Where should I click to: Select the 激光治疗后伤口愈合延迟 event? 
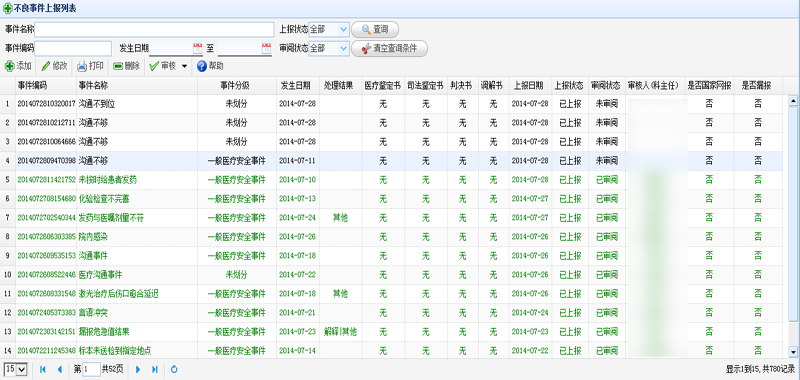(118, 294)
